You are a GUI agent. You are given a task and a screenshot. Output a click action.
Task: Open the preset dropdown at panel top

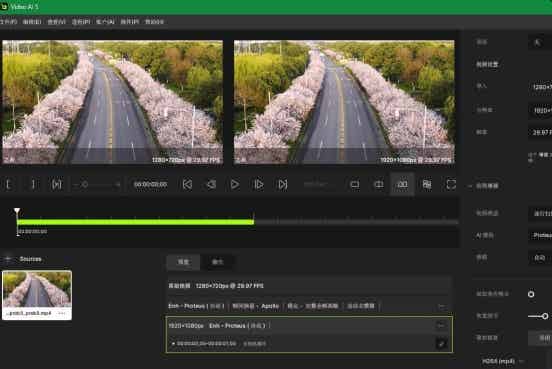[540, 43]
